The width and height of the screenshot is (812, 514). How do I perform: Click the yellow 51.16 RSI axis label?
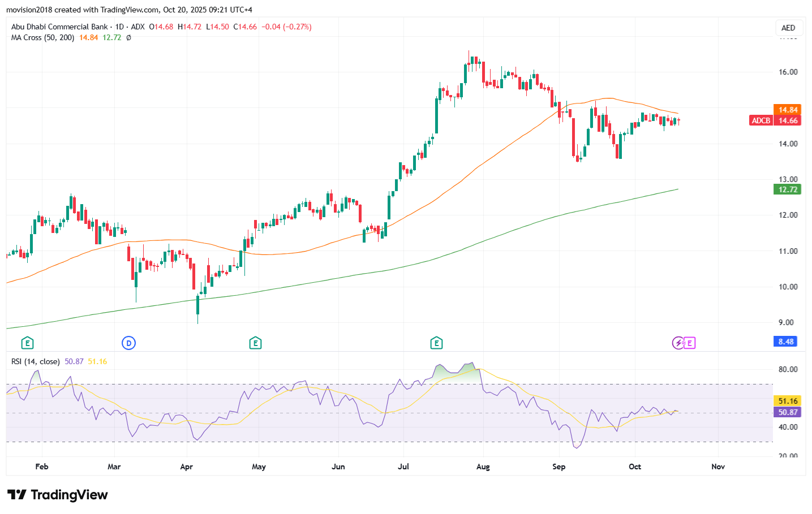[787, 401]
